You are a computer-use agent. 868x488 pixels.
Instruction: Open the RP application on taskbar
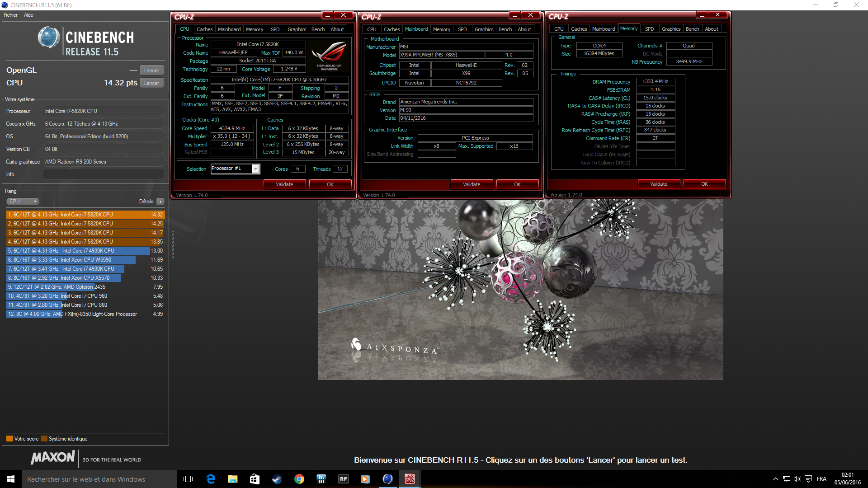[x=344, y=479]
